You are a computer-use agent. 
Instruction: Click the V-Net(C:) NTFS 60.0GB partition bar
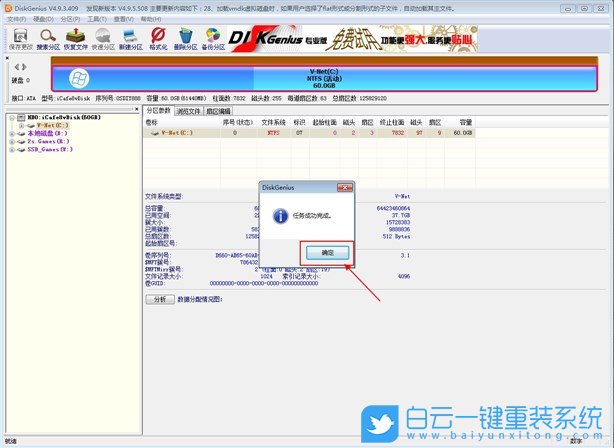coord(324,79)
